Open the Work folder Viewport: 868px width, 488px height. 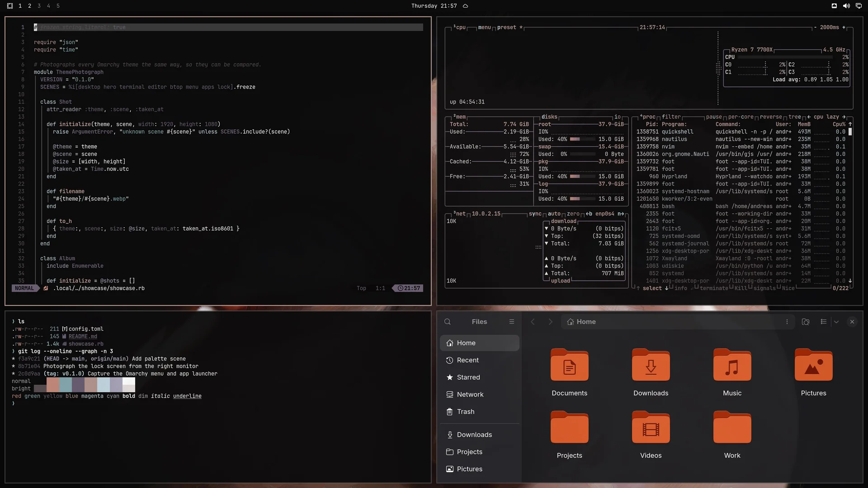tap(732, 435)
